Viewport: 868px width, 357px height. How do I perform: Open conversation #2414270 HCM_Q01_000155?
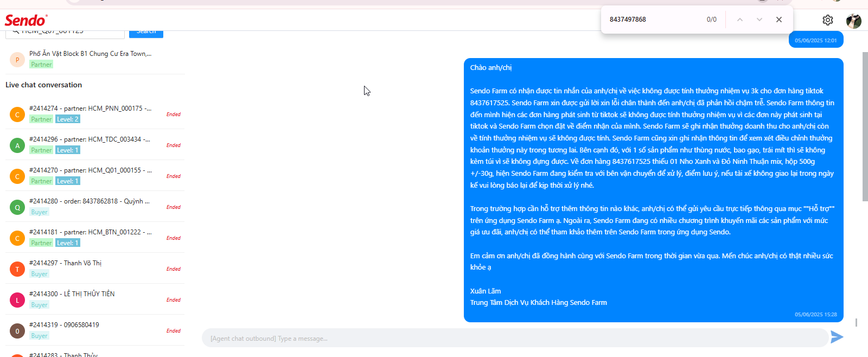coord(95,176)
